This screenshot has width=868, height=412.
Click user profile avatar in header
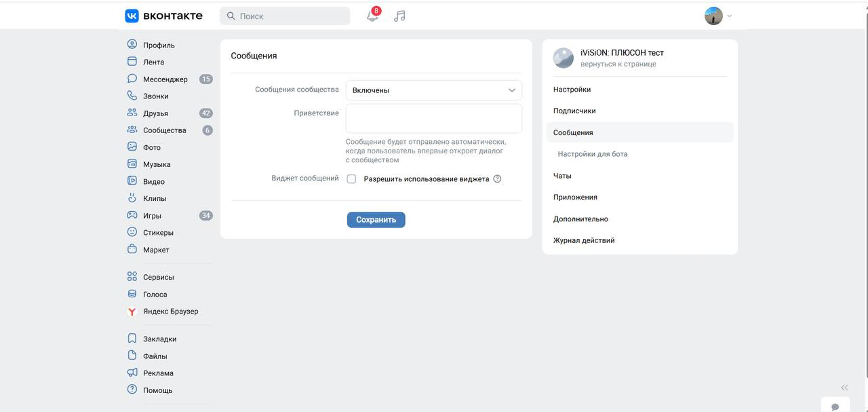tap(713, 16)
